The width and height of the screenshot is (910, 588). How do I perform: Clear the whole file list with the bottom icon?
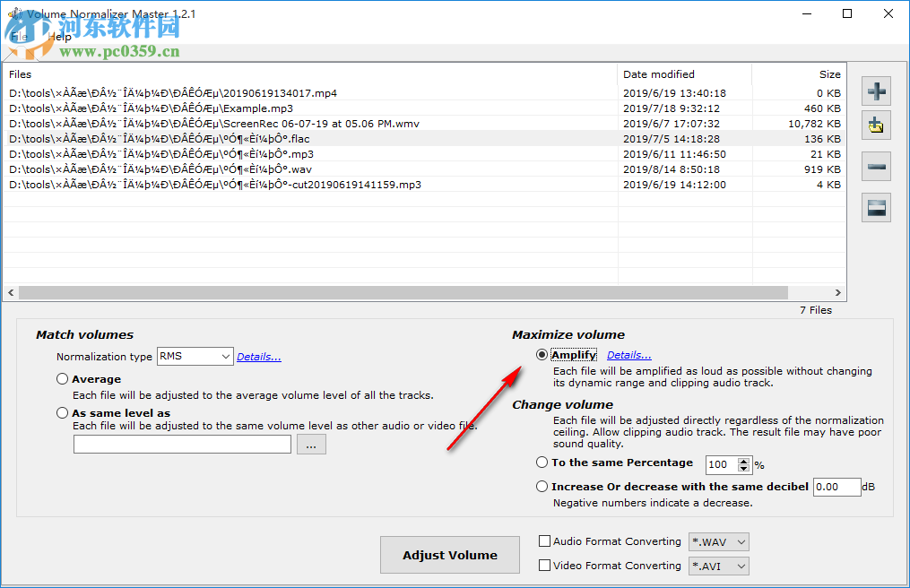(x=876, y=207)
